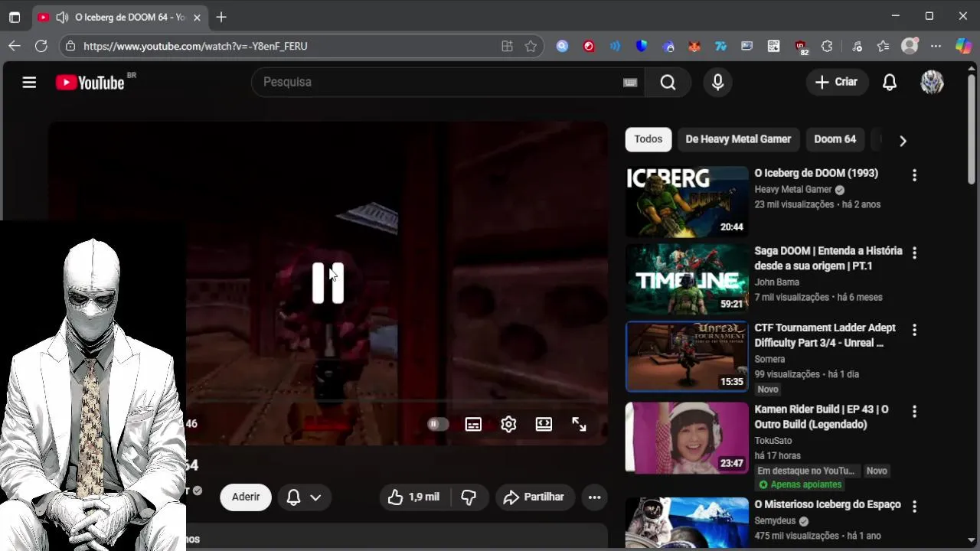Open browser Extensions puzzle icon
This screenshot has height=551, width=980.
tap(827, 46)
